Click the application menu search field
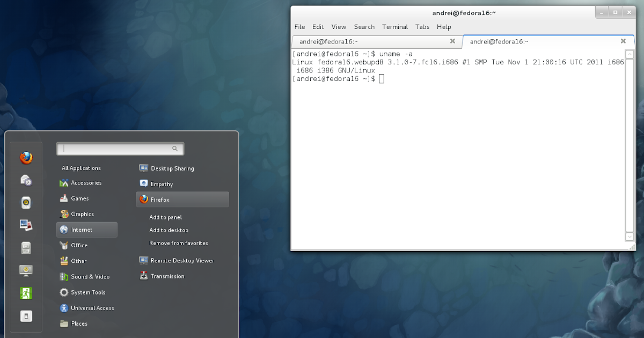The width and height of the screenshot is (644, 338). pyautogui.click(x=120, y=149)
